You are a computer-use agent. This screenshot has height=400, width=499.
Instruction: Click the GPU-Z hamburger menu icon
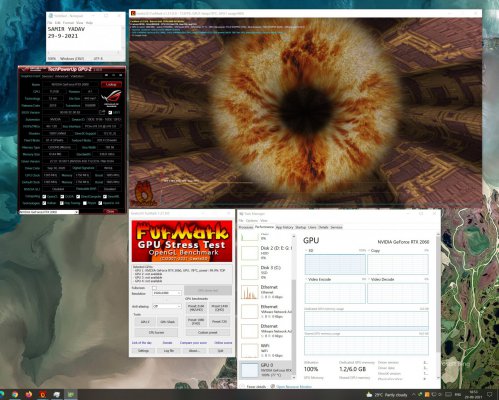pos(120,76)
